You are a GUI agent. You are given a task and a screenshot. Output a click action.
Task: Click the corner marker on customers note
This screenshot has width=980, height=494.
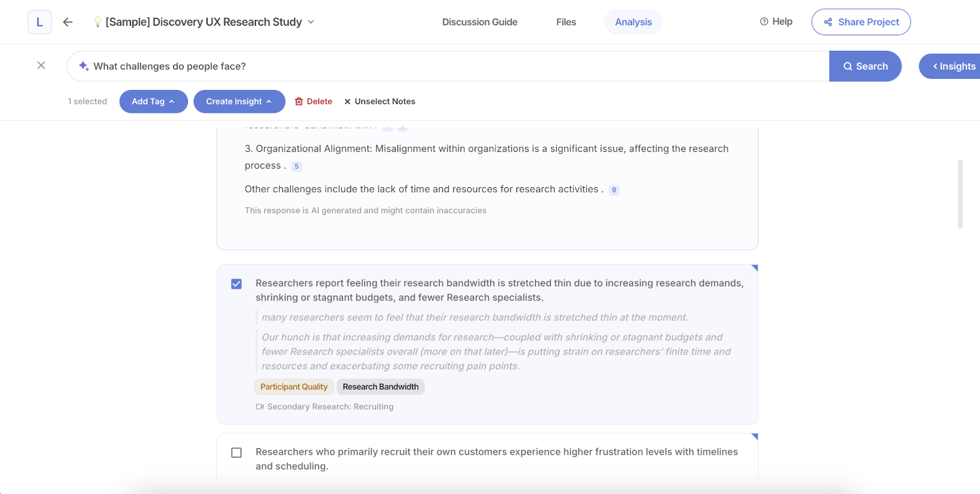coord(755,436)
